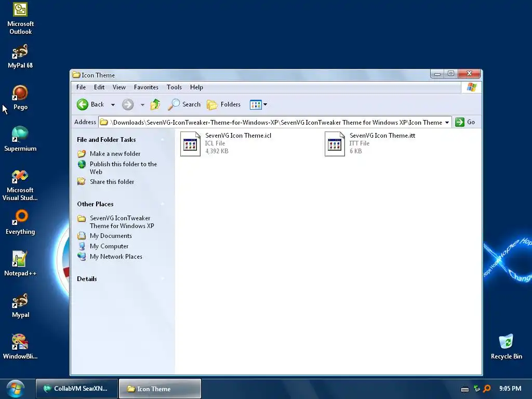Open Back history dropdown arrow
Screen dimensions: 532x399
113,105
